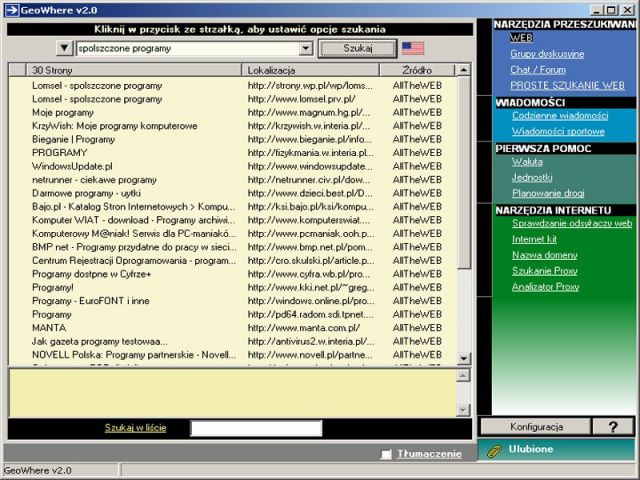
Task: Open Nazwa domeny tool
Action: click(544, 255)
